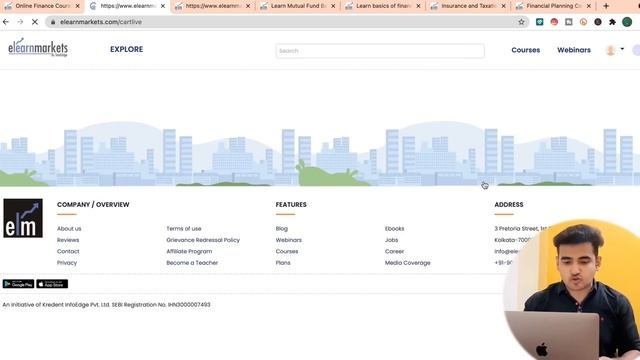Click the red round extension icon
640x360 pixels.
554,22
